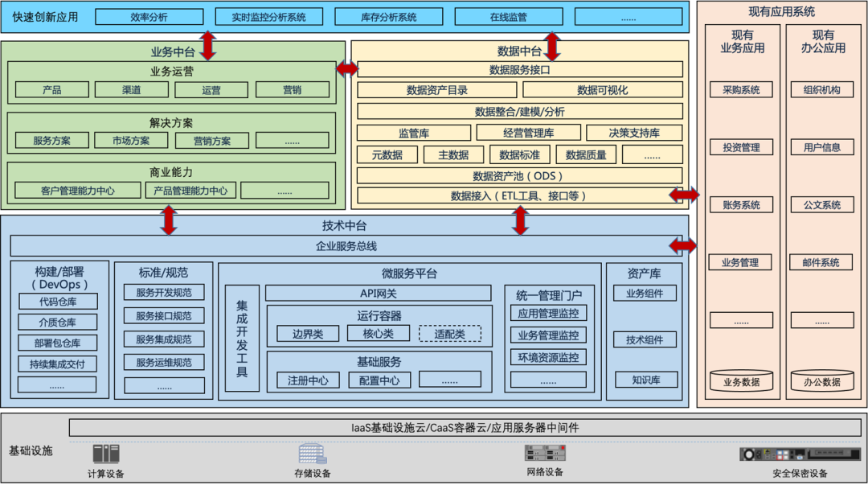The width and height of the screenshot is (868, 485).
Task: Expand the ...... entry under 标准/规范
Action: click(165, 387)
